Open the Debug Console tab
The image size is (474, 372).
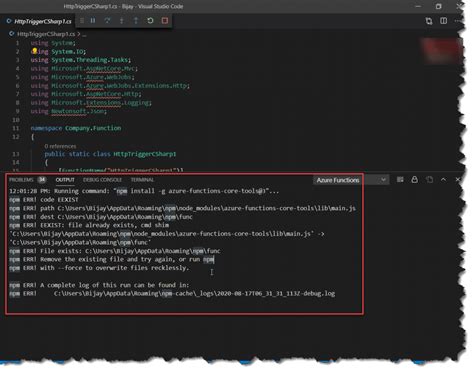[102, 180]
